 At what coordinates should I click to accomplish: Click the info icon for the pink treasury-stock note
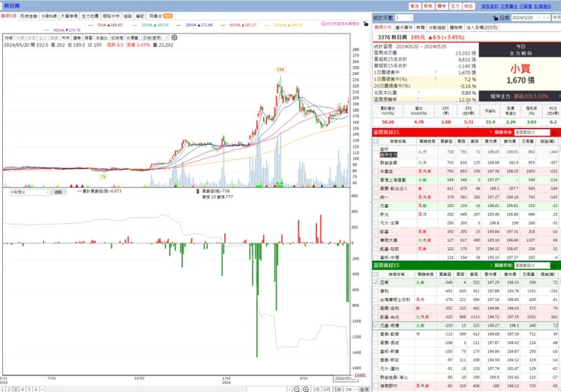324,24
